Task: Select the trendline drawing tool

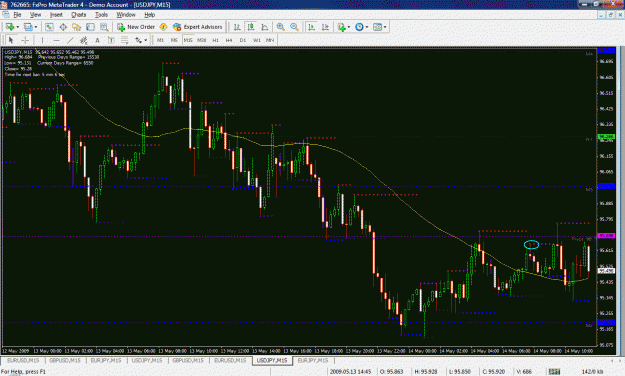Action: (x=70, y=40)
